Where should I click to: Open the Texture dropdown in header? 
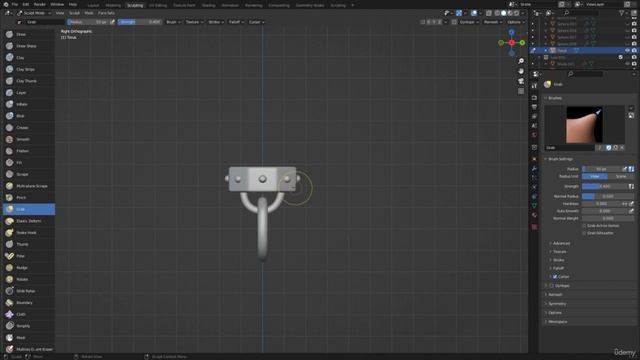click(194, 22)
